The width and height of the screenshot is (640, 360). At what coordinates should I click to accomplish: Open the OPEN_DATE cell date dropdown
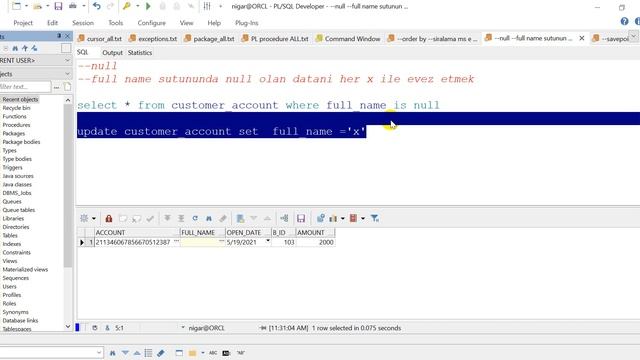268,241
